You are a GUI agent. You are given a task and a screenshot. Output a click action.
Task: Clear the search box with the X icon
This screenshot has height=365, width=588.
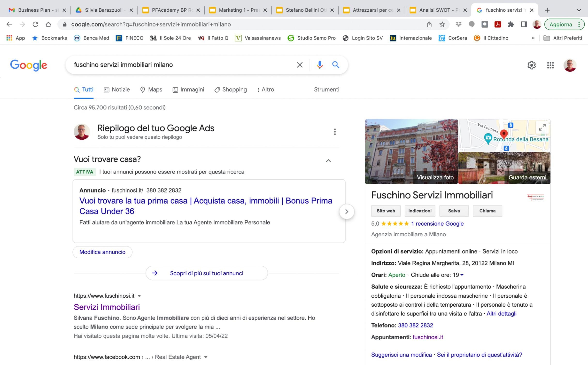[300, 65]
